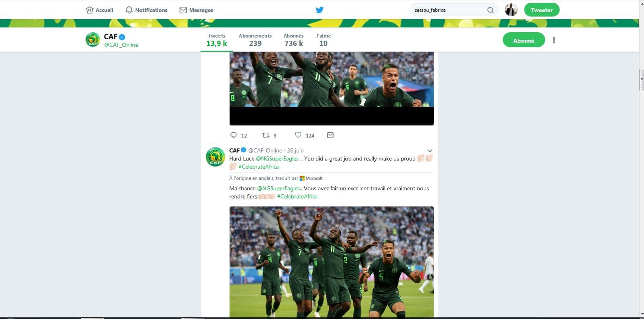Send the tweet via direct message icon
This screenshot has height=319, width=644.
[330, 135]
